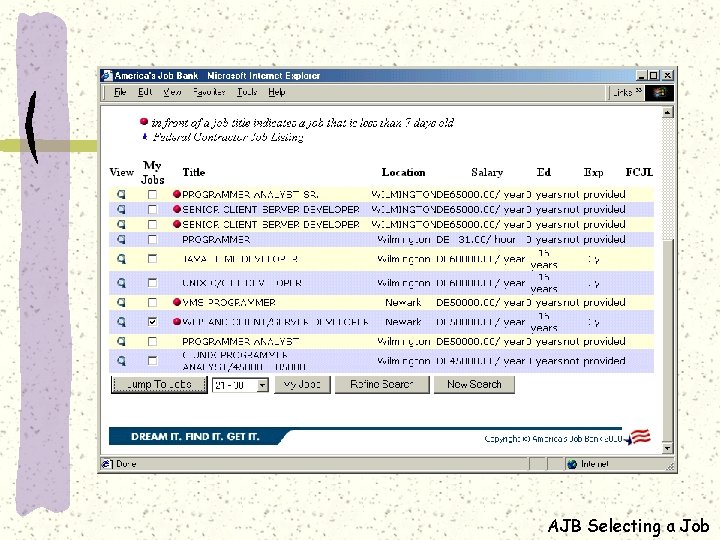Uncheck My Jobs box for WEB AND CLIENT/SERVER DEVELOPER

tap(152, 322)
